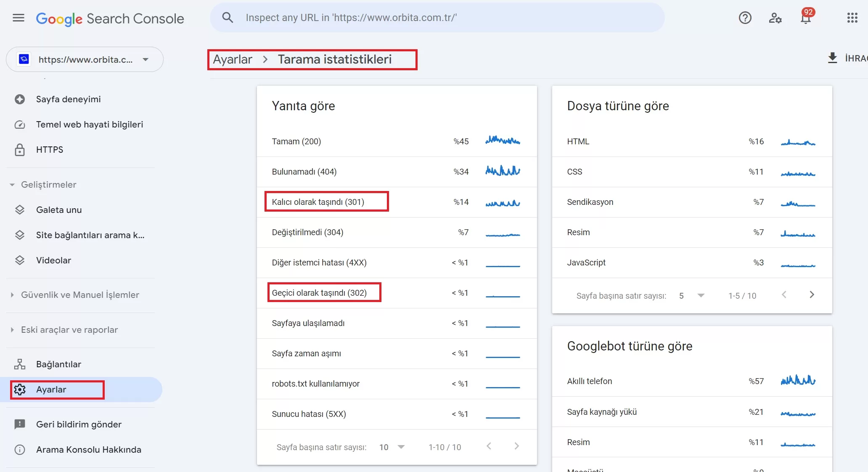Click the Akıllı telefon sparkline chart
Image resolution: width=868 pixels, height=472 pixels.
(798, 380)
